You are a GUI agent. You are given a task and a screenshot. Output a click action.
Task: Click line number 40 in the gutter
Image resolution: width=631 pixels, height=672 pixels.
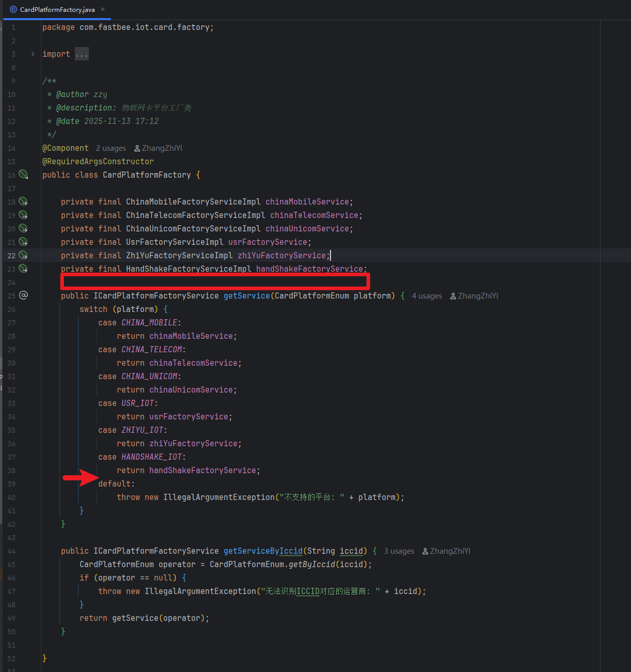tap(11, 497)
